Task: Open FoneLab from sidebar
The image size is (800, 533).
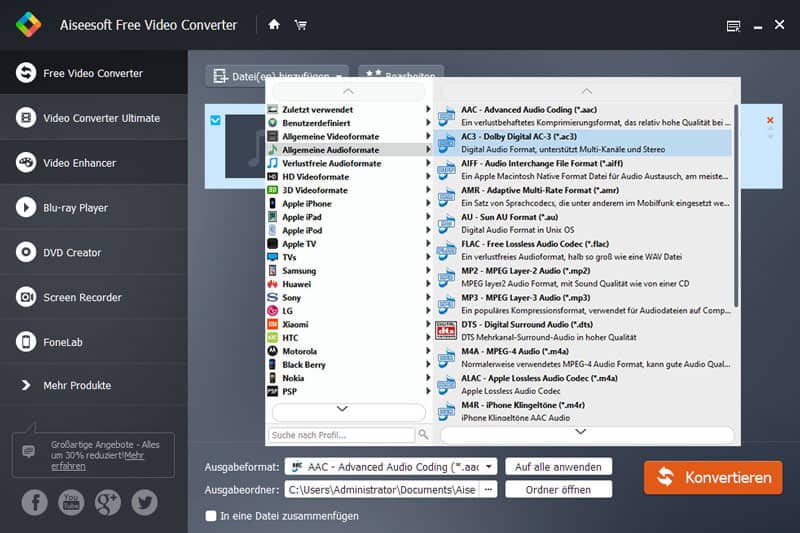Action: [93, 342]
